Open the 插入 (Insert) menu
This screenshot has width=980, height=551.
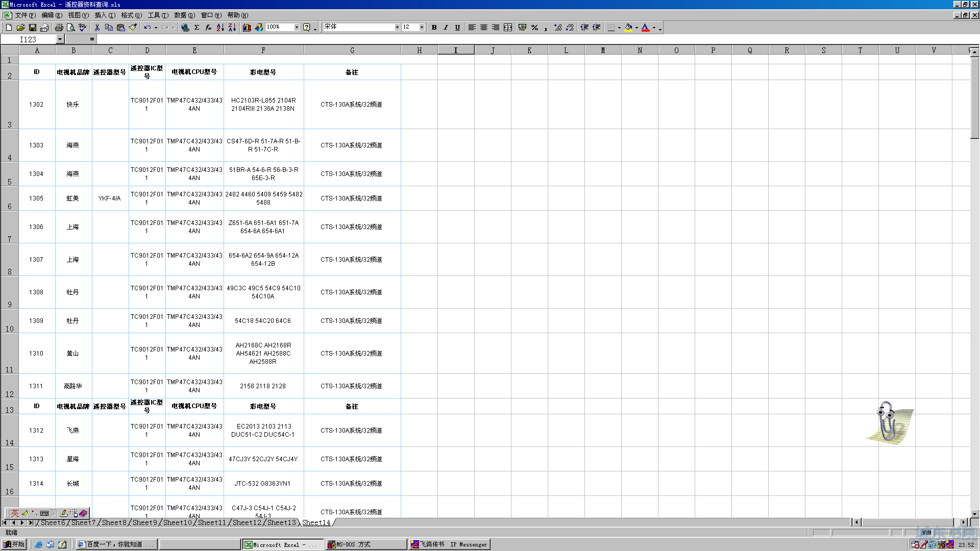(105, 15)
